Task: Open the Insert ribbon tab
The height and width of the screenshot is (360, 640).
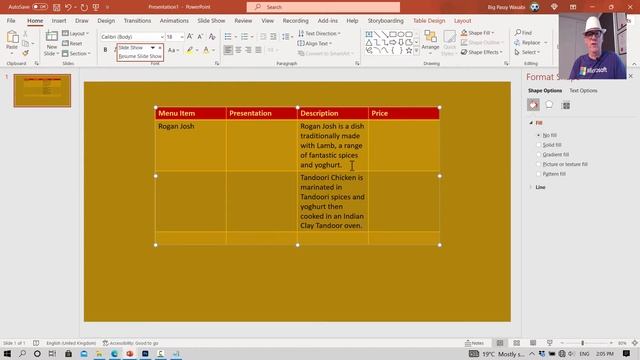Action: click(x=59, y=20)
